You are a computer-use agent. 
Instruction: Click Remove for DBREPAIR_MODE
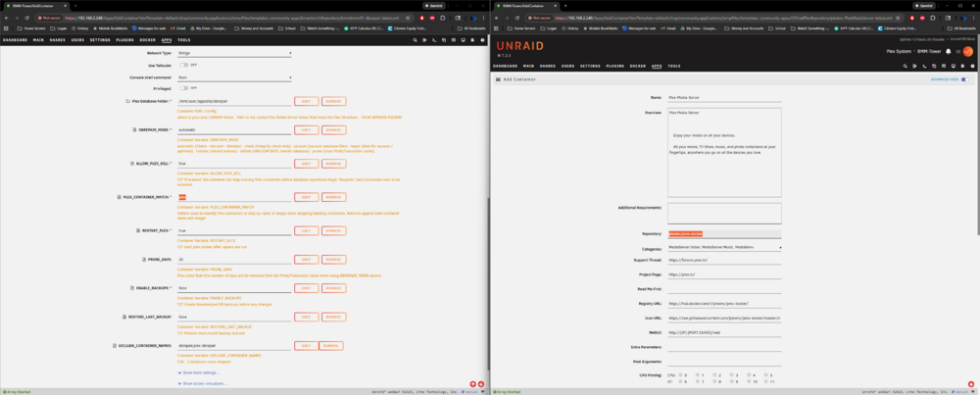(334, 130)
